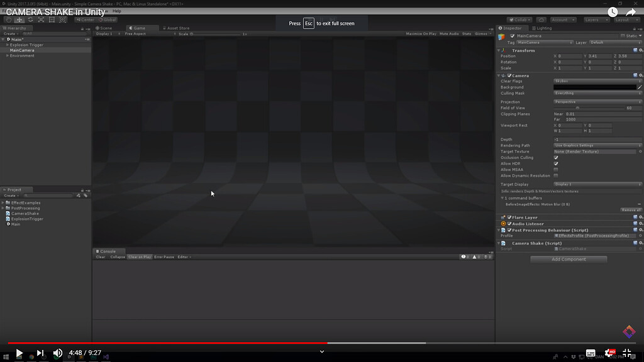Open the Clear Flags dropdown
The height and width of the screenshot is (362, 644).
pyautogui.click(x=596, y=81)
